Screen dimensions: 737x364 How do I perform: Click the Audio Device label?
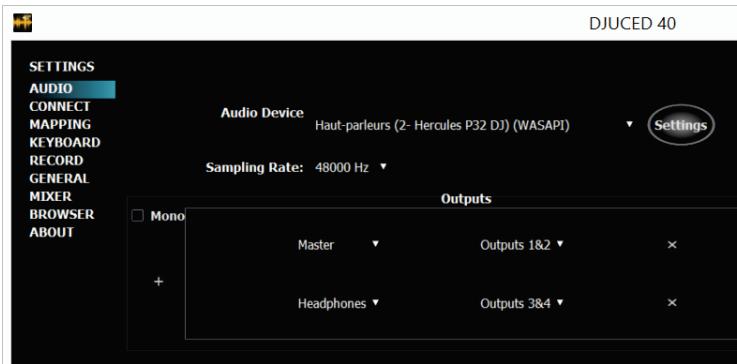[262, 113]
